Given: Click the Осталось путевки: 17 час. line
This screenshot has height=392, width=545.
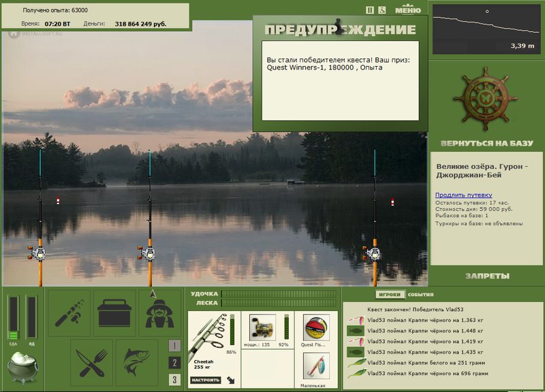Looking at the screenshot, I should (471, 203).
